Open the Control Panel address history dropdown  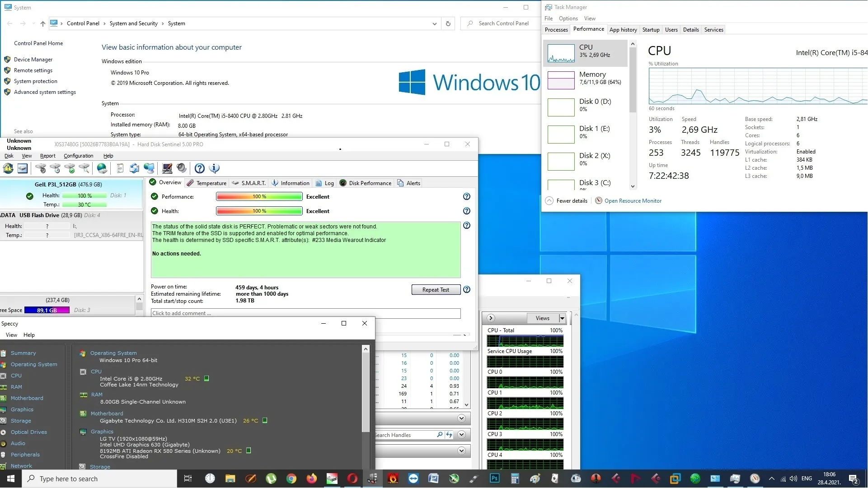[x=434, y=23]
